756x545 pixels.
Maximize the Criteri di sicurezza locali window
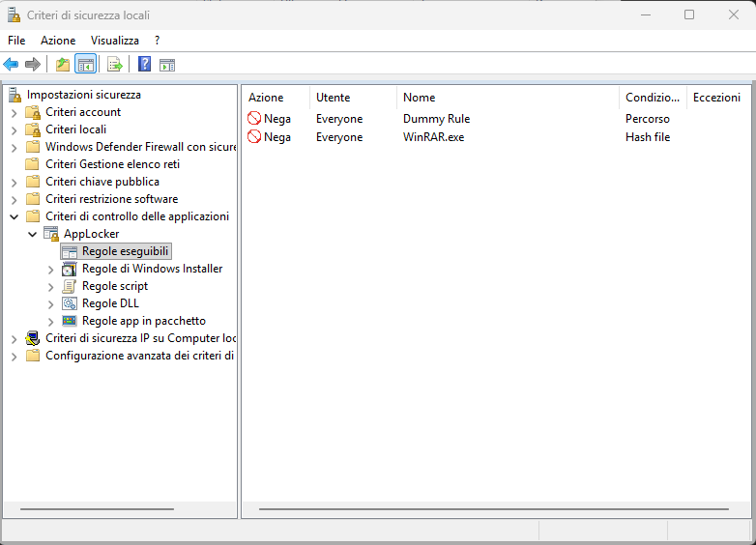pyautogui.click(x=689, y=14)
